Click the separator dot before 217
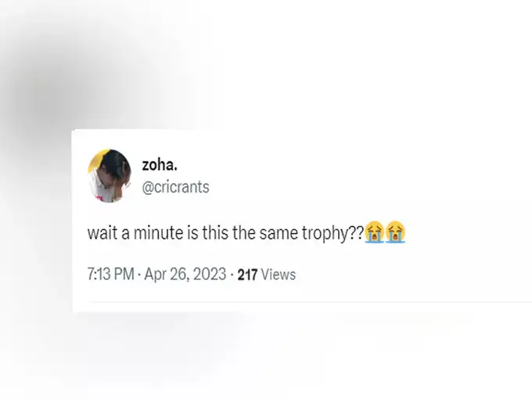The image size is (532, 399). tap(232, 275)
